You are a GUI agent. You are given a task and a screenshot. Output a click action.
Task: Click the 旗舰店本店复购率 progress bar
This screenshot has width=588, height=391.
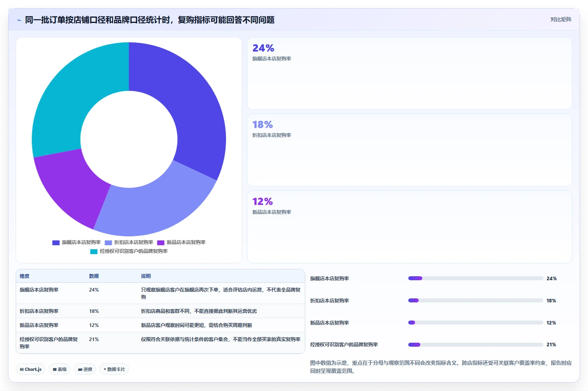(475, 278)
